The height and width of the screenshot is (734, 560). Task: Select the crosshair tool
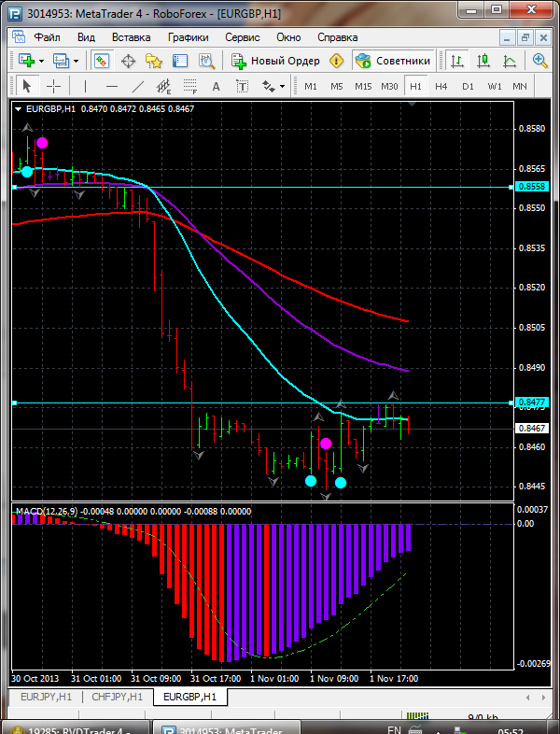(x=54, y=86)
